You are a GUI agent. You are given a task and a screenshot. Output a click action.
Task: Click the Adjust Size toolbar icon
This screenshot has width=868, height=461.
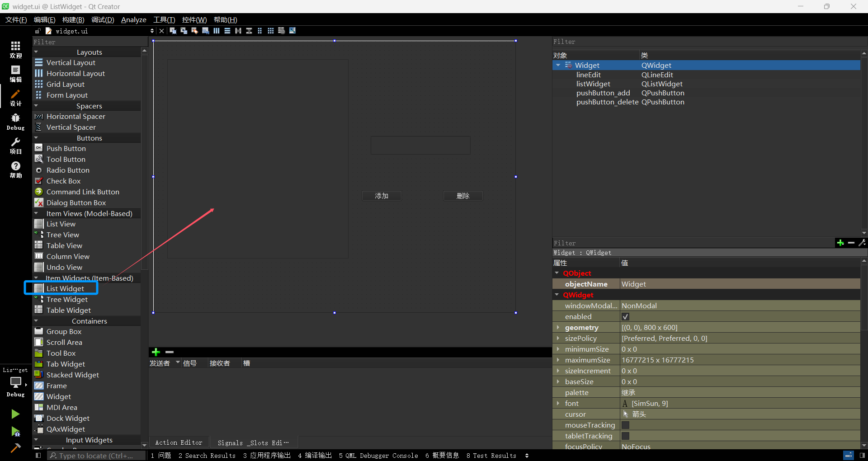tap(292, 31)
